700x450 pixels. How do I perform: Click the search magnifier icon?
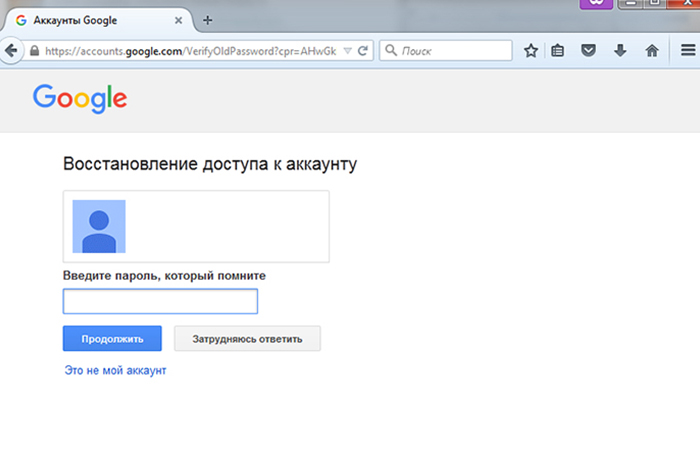click(391, 50)
